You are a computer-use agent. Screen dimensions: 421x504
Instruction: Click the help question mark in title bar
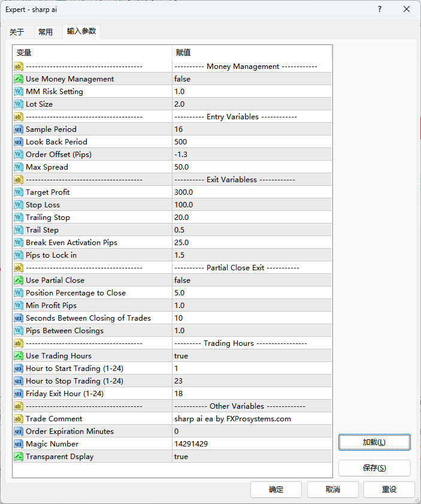pos(380,10)
